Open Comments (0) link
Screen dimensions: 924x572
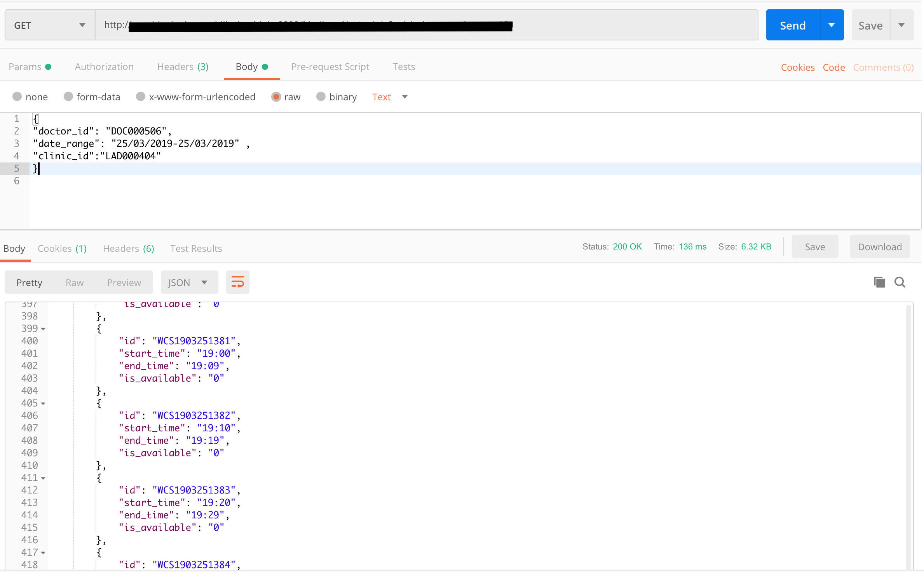point(883,68)
